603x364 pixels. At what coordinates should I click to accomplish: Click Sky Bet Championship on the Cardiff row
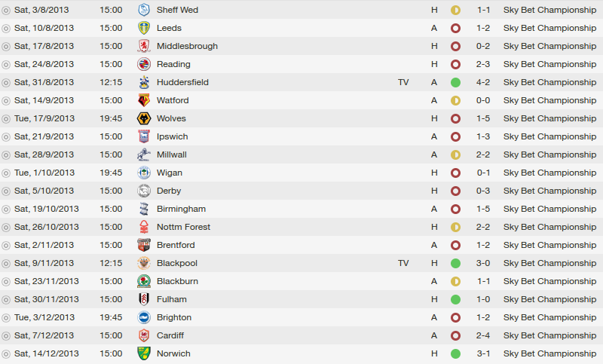pyautogui.click(x=549, y=335)
